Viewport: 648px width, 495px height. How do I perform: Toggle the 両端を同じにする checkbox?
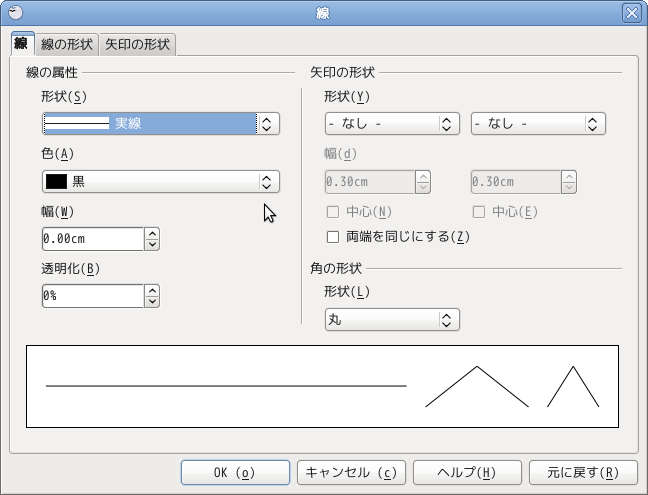334,237
